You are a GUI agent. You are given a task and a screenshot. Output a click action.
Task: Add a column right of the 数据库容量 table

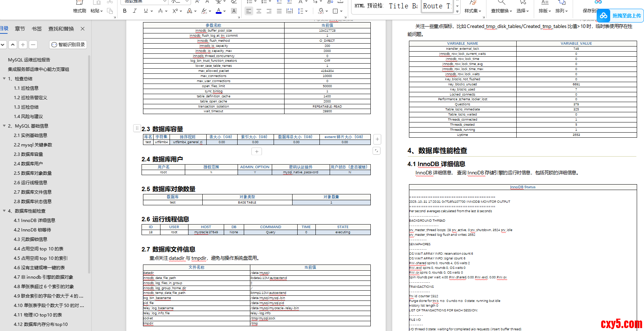377,139
